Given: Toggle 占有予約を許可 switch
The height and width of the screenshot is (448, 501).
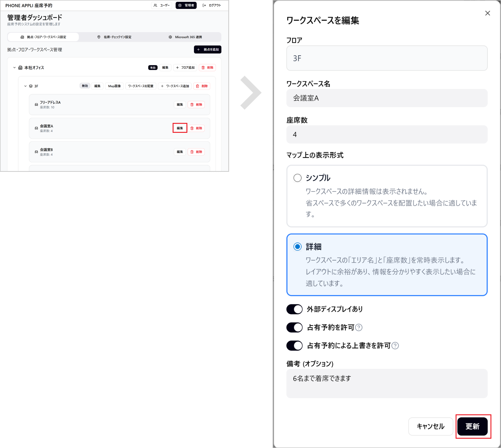Looking at the screenshot, I should pyautogui.click(x=294, y=328).
